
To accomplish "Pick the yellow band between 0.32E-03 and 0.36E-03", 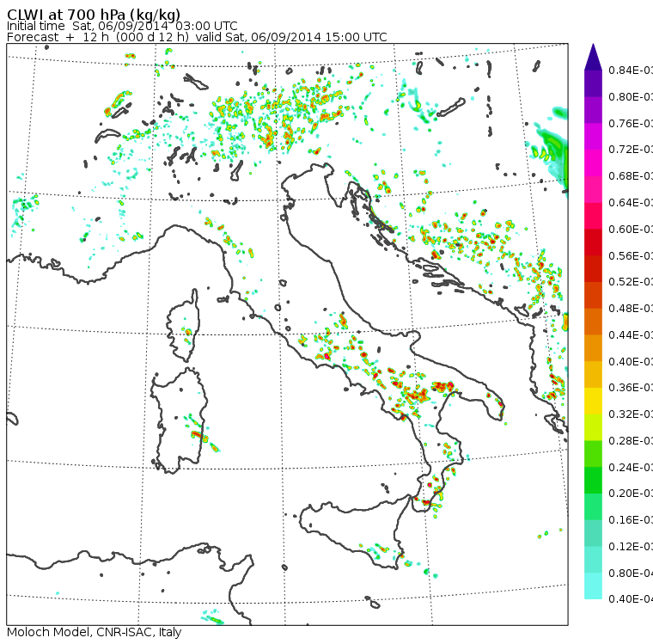I will point(593,401).
